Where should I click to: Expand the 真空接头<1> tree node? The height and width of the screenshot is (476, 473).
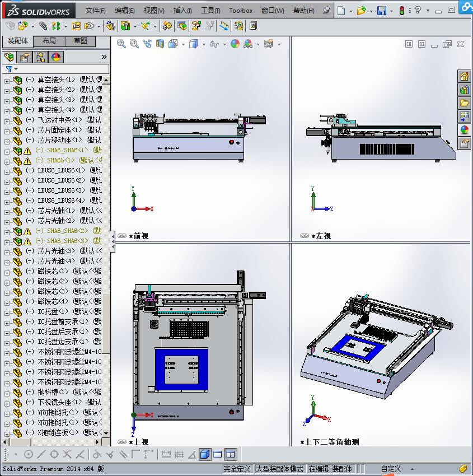7,81
